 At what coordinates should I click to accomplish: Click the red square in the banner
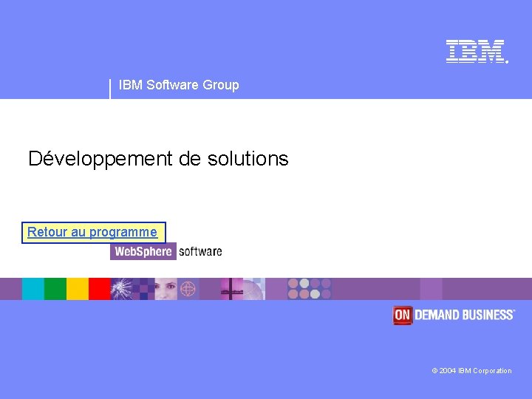(100, 289)
